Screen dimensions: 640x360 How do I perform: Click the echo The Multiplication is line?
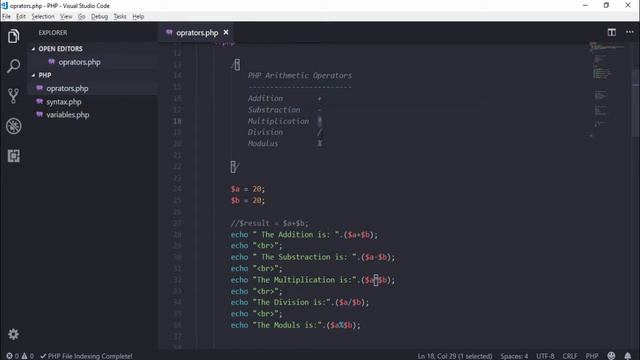click(313, 280)
